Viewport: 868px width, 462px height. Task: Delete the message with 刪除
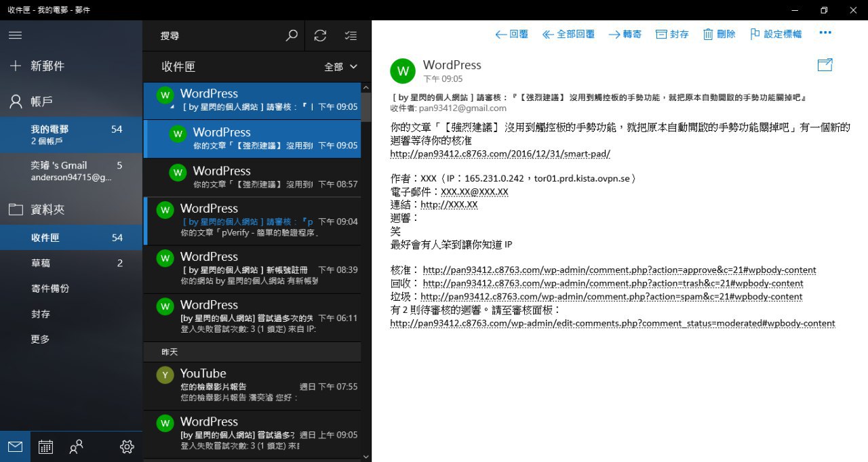[719, 34]
